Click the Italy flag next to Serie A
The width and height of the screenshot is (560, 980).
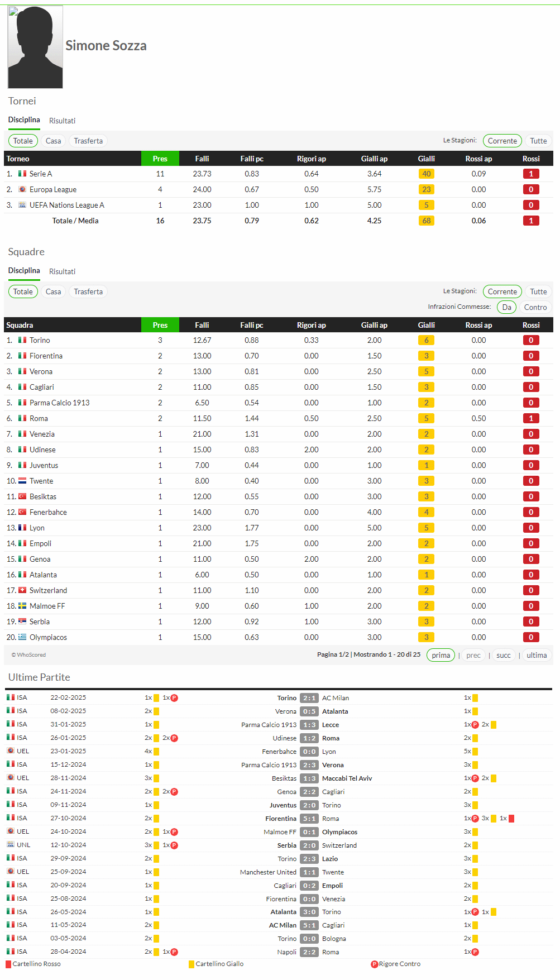pyautogui.click(x=22, y=174)
